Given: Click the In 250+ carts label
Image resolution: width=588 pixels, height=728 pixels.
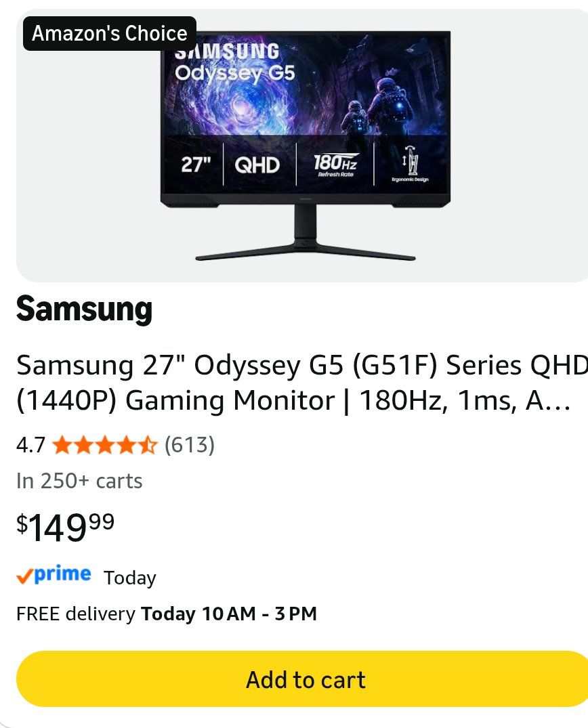Looking at the screenshot, I should coord(79,481).
